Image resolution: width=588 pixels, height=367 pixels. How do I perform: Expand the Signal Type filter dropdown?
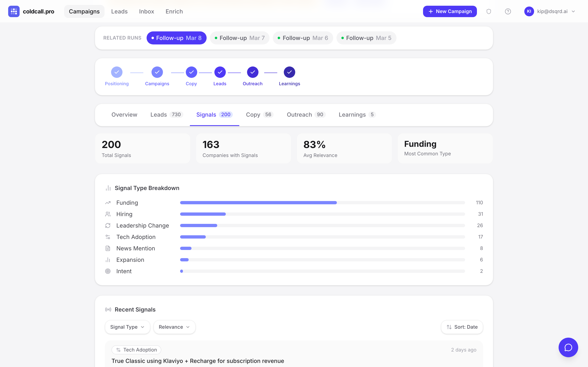(127, 327)
